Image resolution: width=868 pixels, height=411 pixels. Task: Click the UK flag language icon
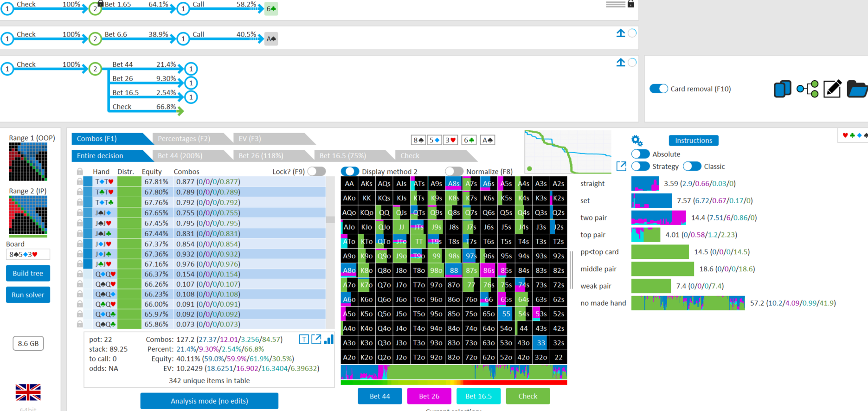tap(28, 392)
